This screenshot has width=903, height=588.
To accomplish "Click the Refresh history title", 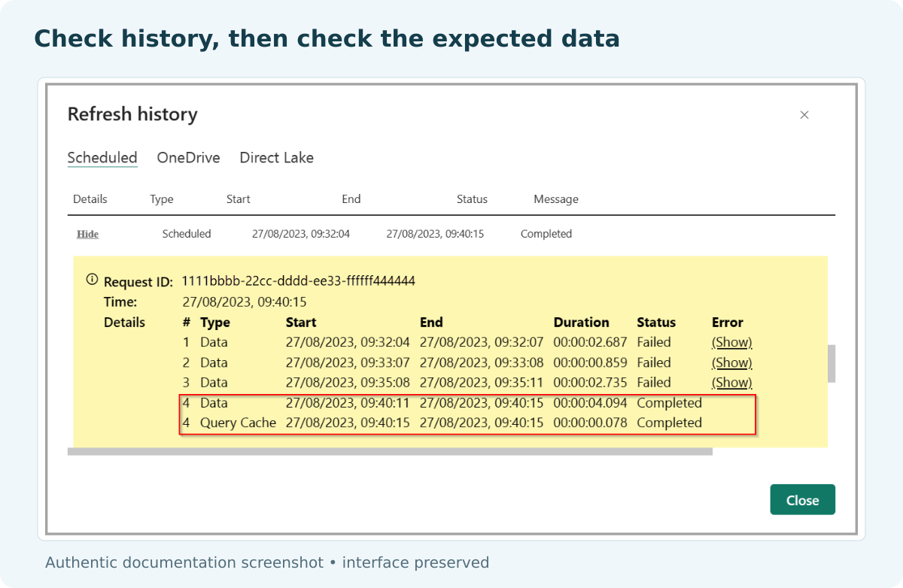I will [x=132, y=114].
